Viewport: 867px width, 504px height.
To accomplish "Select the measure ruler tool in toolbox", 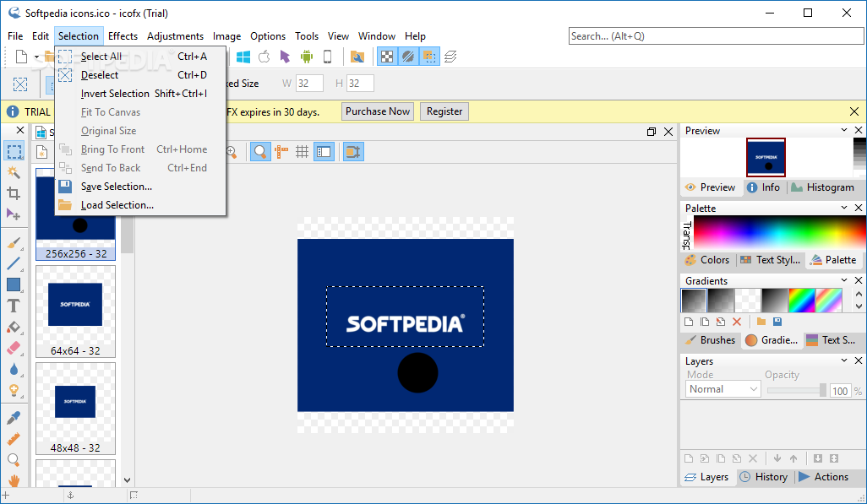I will click(14, 439).
